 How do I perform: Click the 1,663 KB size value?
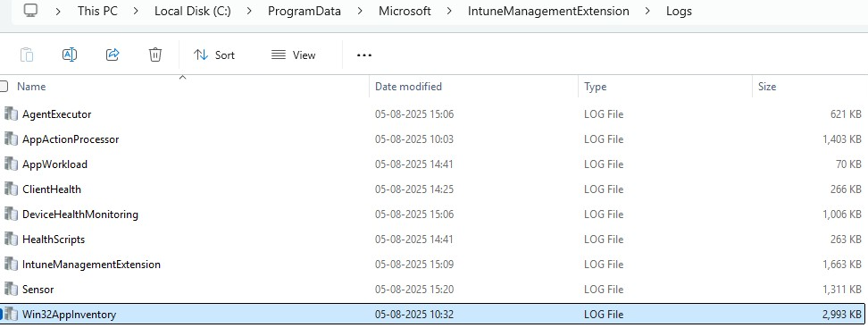(841, 265)
